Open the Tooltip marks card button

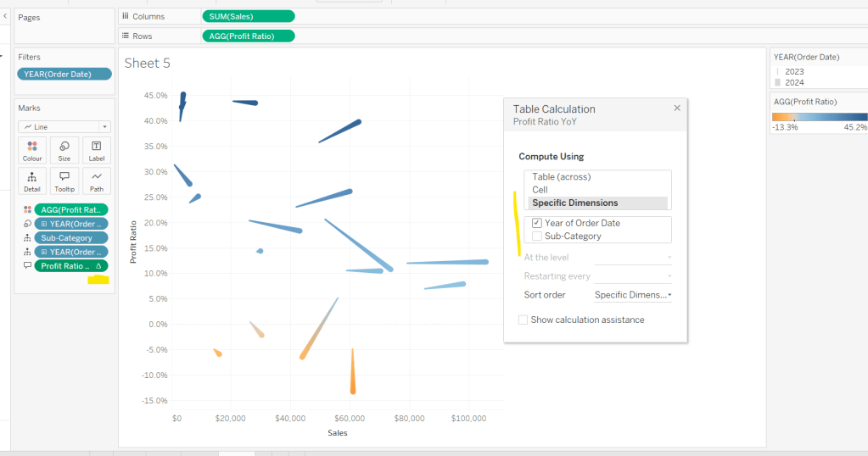64,181
